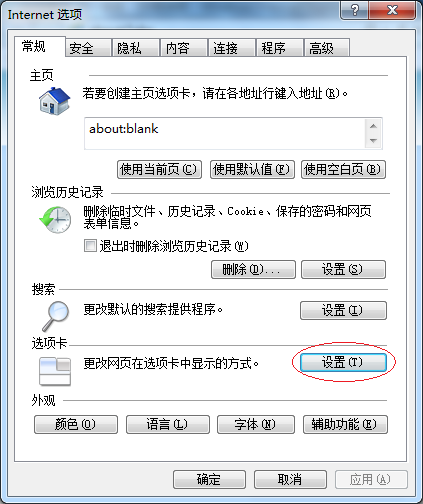Click the tabs window layout icon
Screen dimensions: 423x504
(55, 371)
